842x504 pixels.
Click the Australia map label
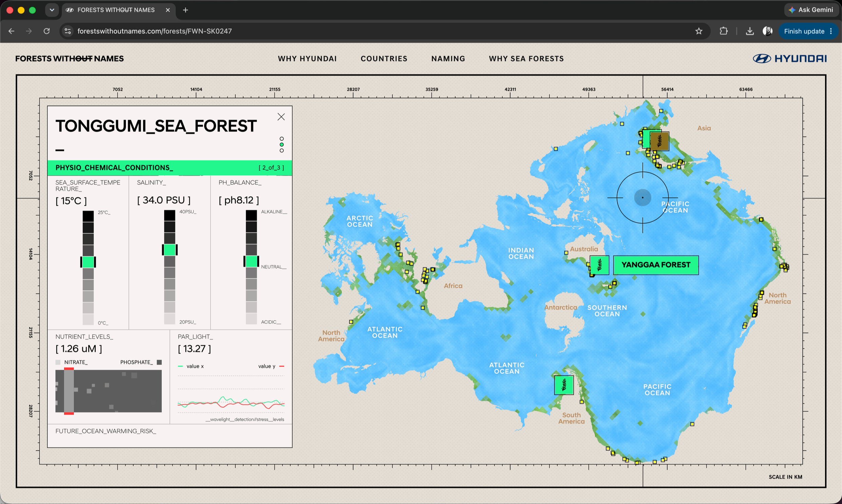[583, 249]
